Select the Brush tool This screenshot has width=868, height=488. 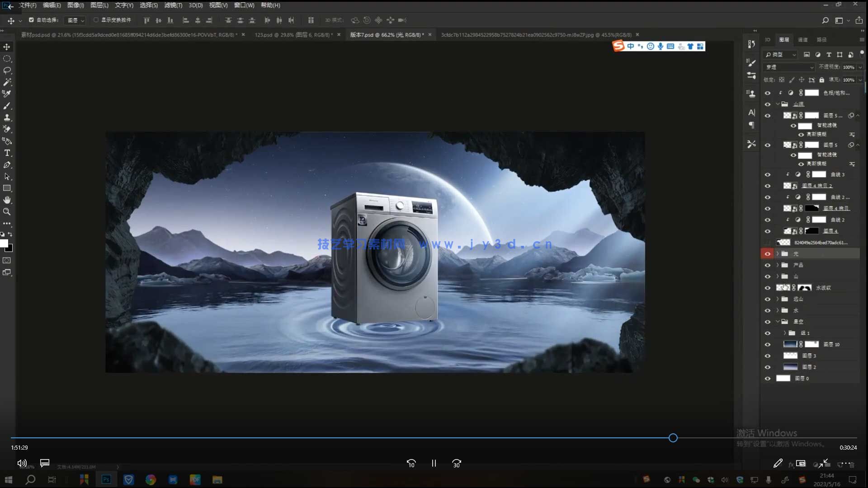(x=7, y=106)
